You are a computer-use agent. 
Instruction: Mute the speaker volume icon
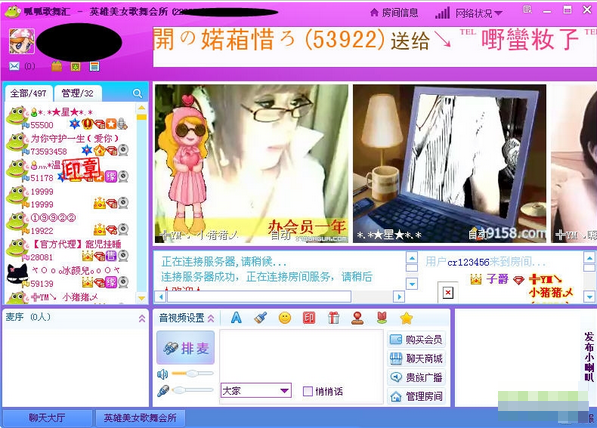[163, 374]
